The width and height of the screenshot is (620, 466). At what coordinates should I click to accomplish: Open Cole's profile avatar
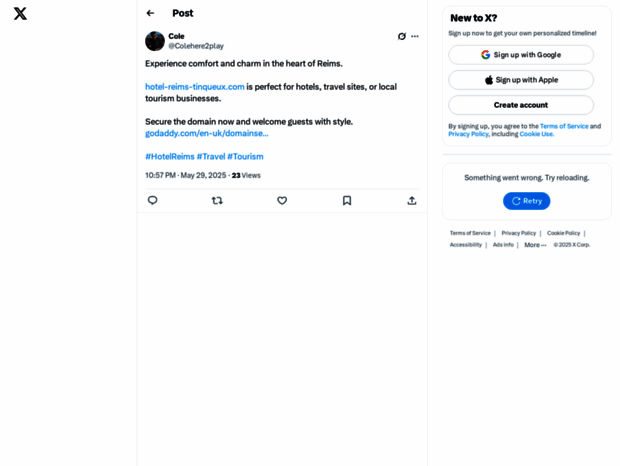(155, 41)
